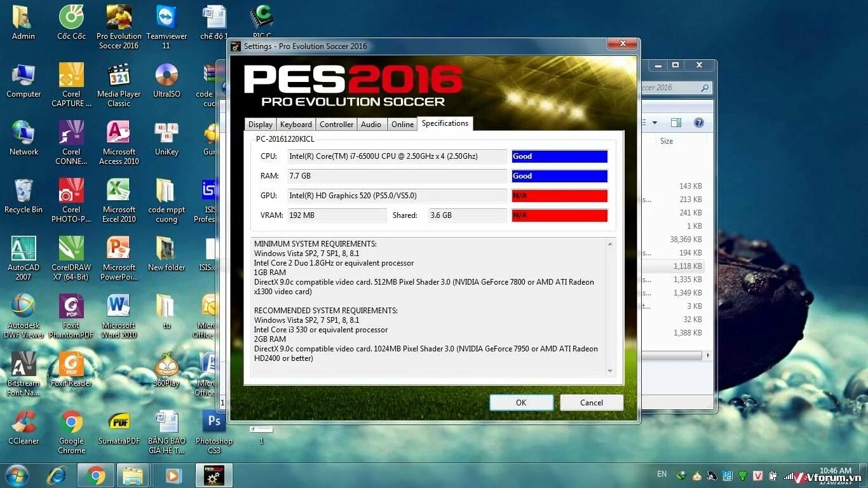This screenshot has width=868, height=488.
Task: Launch Corel CAPTURE desktop icon
Action: [71, 85]
